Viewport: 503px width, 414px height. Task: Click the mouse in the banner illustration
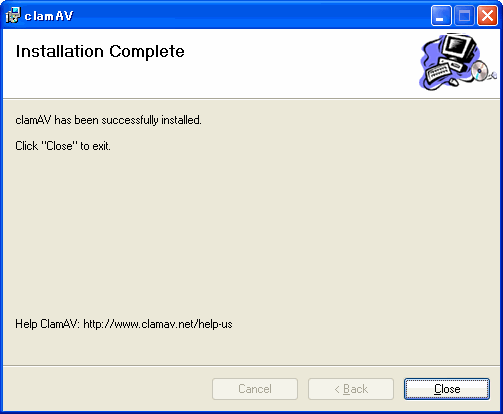pos(453,81)
